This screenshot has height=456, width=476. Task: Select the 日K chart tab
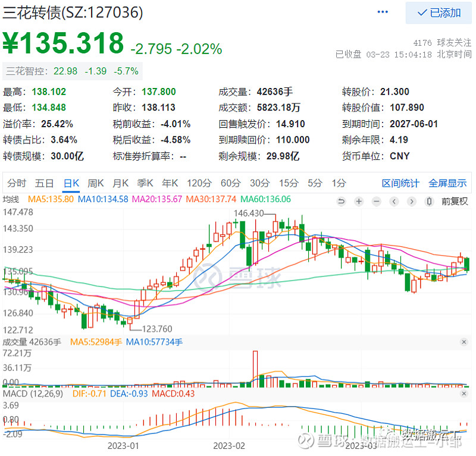pos(71,183)
